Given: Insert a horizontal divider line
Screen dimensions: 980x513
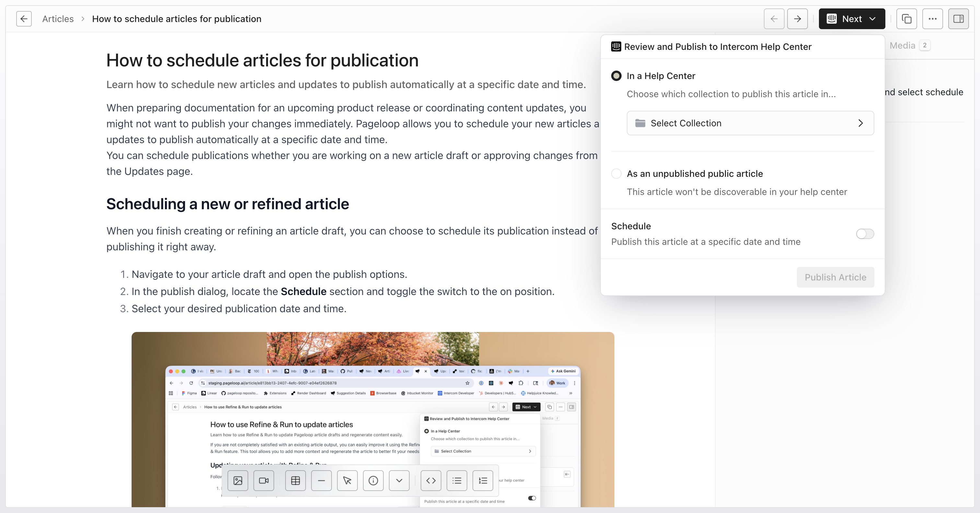Looking at the screenshot, I should 321,481.
